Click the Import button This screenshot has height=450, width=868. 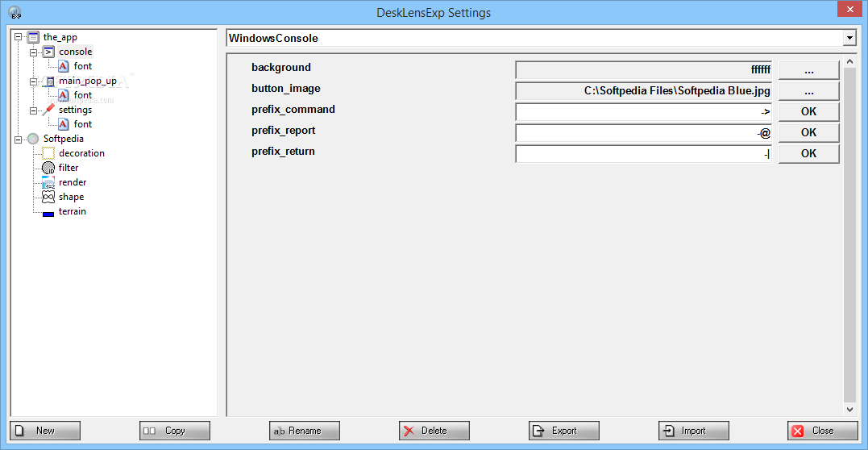point(694,431)
